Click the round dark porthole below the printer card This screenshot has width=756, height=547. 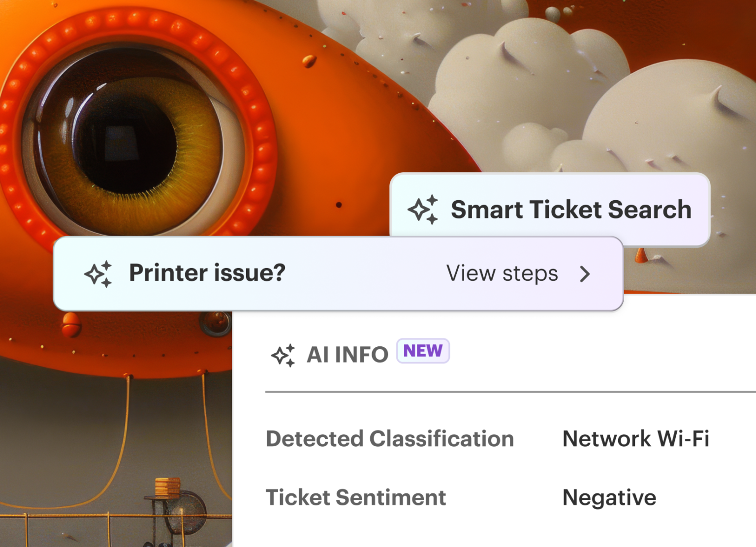tap(215, 323)
